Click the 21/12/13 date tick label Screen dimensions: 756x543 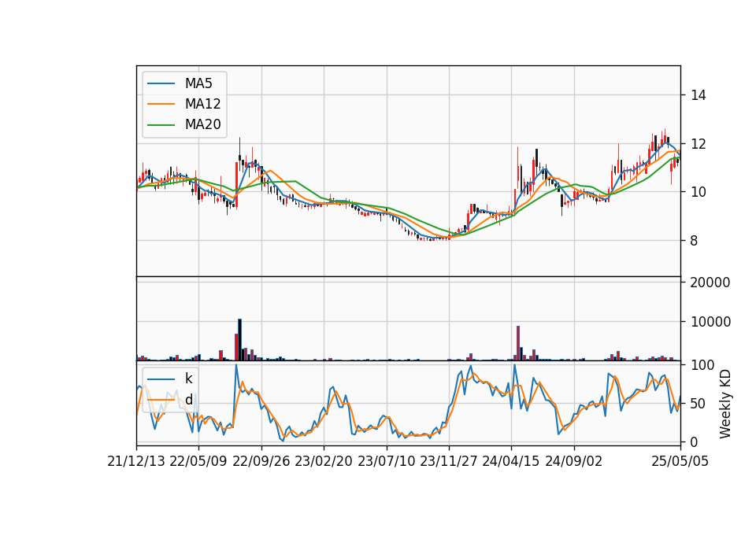pos(136,461)
